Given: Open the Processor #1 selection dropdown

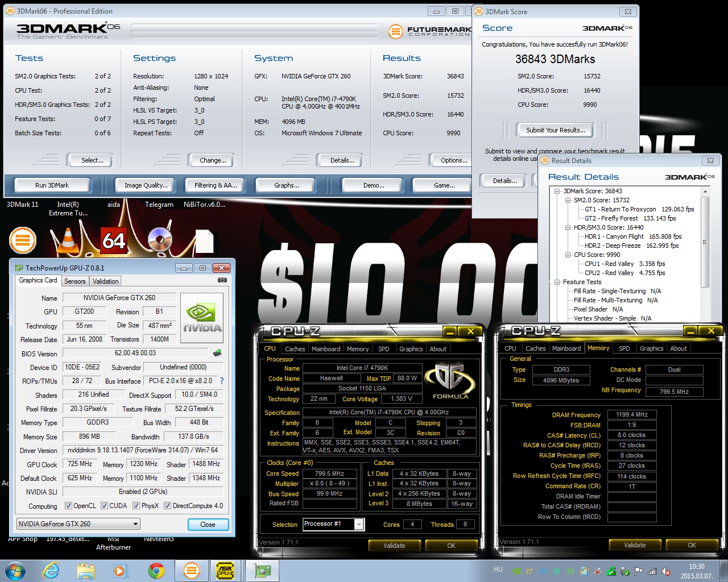Looking at the screenshot, I should coord(334,524).
